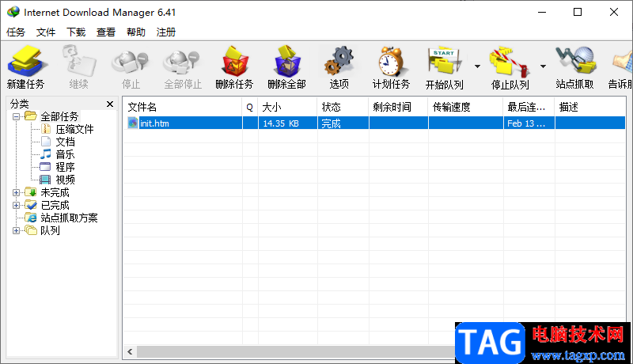Select 文档 category
Screen dimensions: 633x364
65,142
